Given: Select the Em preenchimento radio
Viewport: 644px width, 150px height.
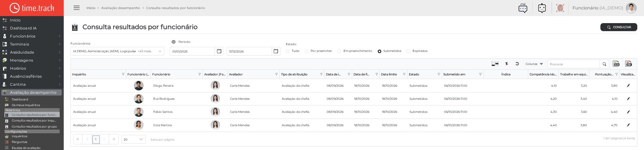Looking at the screenshot, I should coord(339,51).
